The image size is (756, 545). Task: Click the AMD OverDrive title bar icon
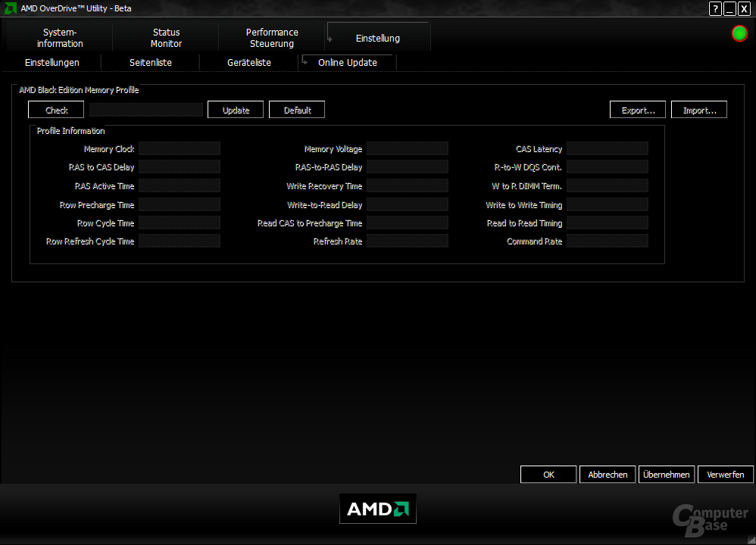10,8
